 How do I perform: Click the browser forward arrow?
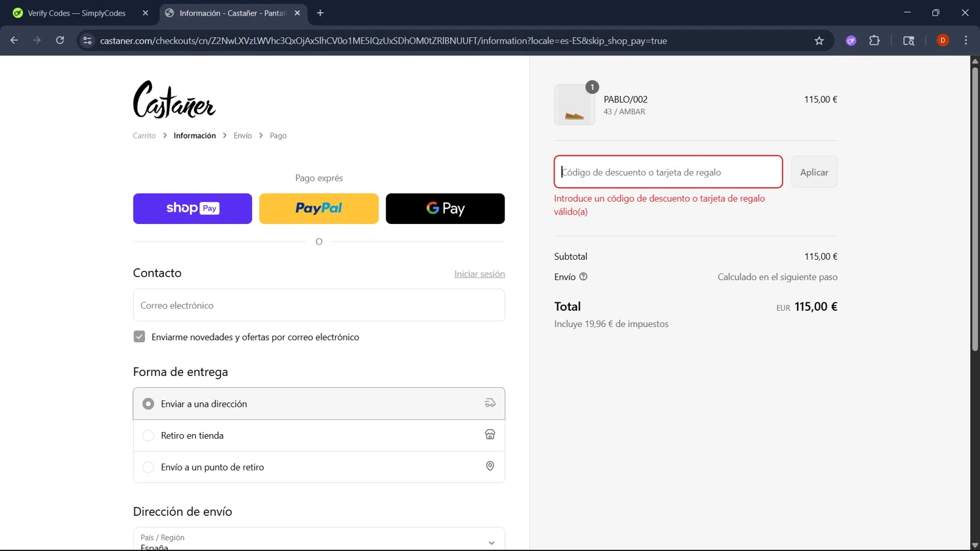pos(37,40)
